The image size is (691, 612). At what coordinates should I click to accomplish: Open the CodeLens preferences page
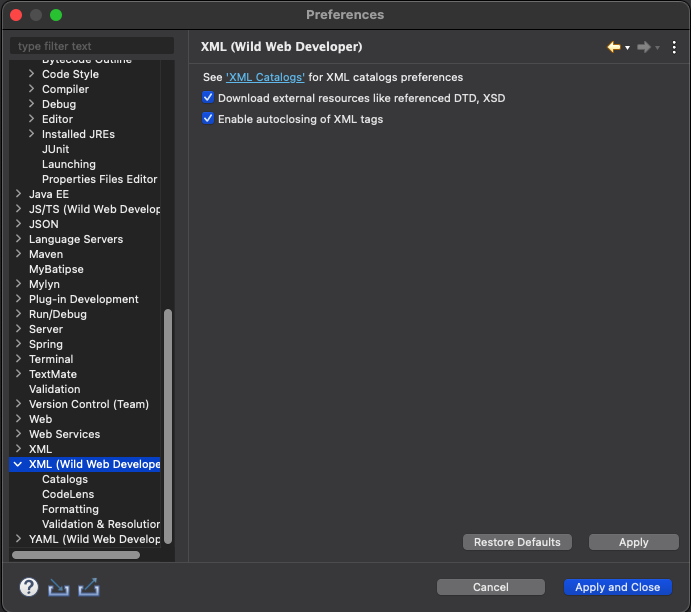[x=68, y=494]
